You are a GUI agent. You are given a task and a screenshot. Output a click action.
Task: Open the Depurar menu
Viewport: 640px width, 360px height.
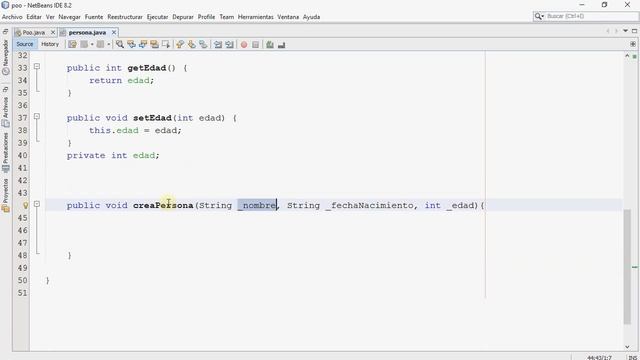coord(183,17)
